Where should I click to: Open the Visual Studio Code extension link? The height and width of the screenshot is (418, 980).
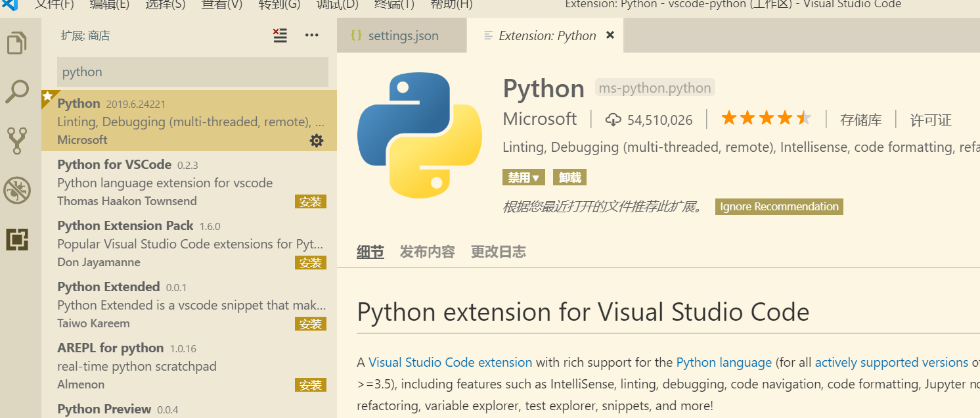(x=450, y=362)
